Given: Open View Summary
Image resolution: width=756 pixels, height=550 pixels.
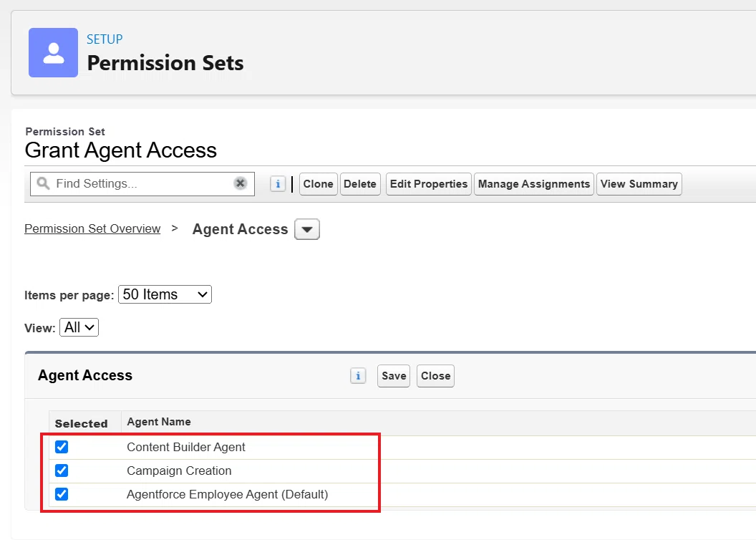Looking at the screenshot, I should click(639, 184).
